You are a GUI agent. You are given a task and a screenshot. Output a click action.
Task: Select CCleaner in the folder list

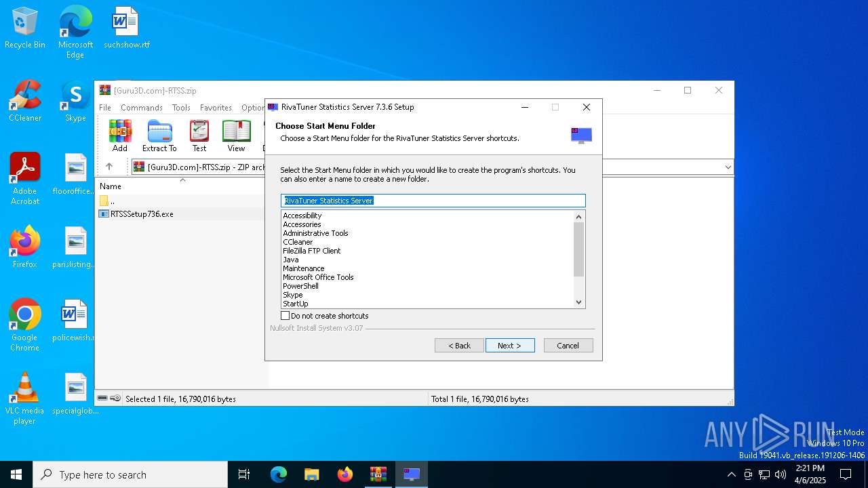[x=298, y=242]
